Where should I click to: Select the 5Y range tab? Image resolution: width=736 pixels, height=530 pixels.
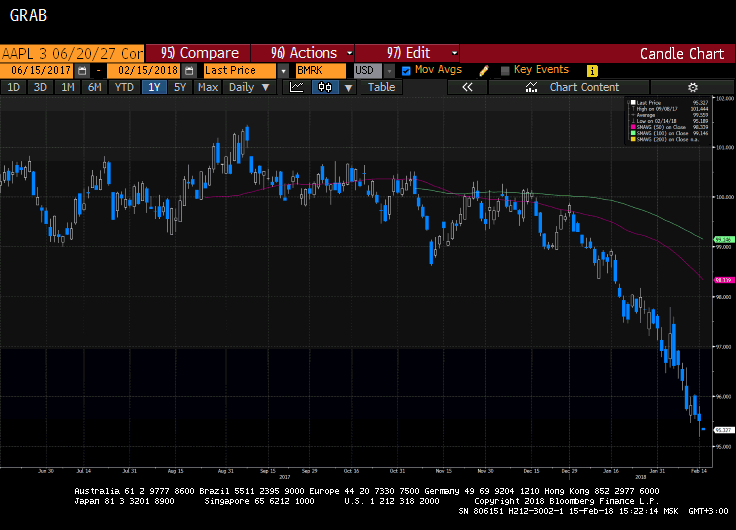click(180, 87)
